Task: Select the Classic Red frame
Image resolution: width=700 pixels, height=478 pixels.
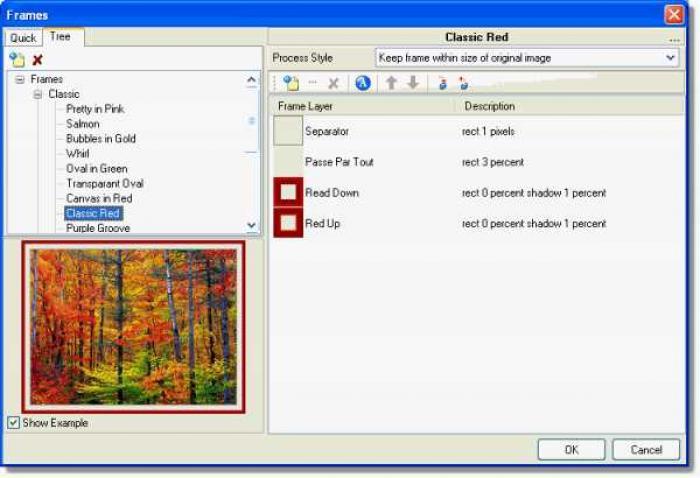Action: pyautogui.click(x=93, y=213)
